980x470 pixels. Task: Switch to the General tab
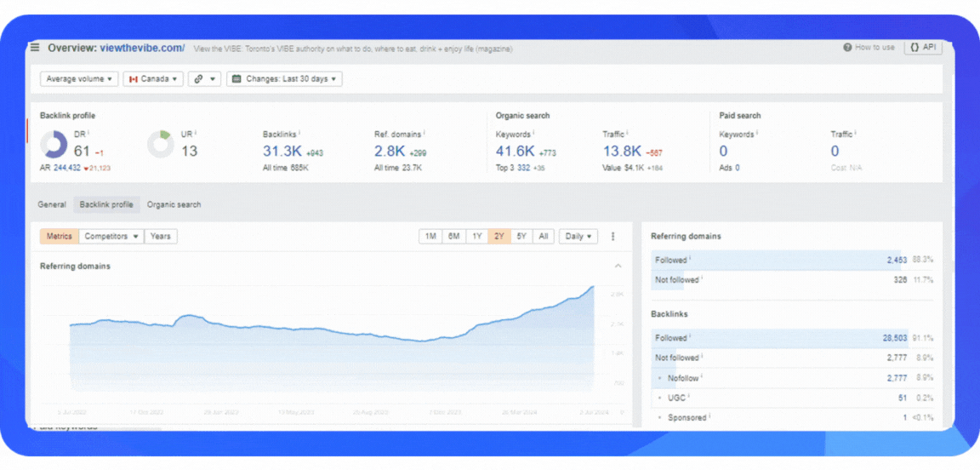coord(52,204)
